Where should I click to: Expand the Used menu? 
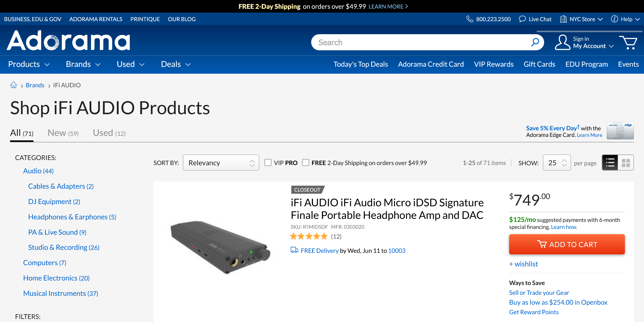tap(131, 64)
